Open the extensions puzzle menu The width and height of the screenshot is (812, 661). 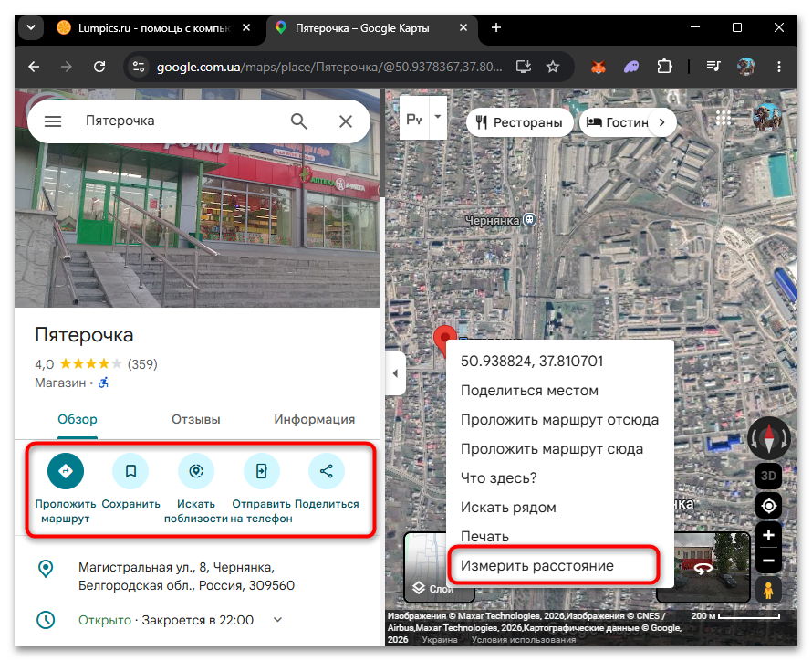(664, 67)
